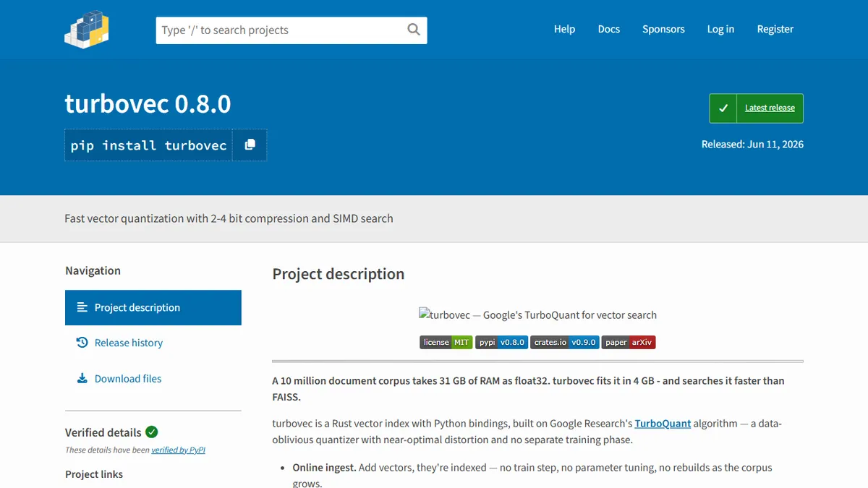Click the paper arXiv badge
This screenshot has width=868, height=488.
(x=629, y=342)
